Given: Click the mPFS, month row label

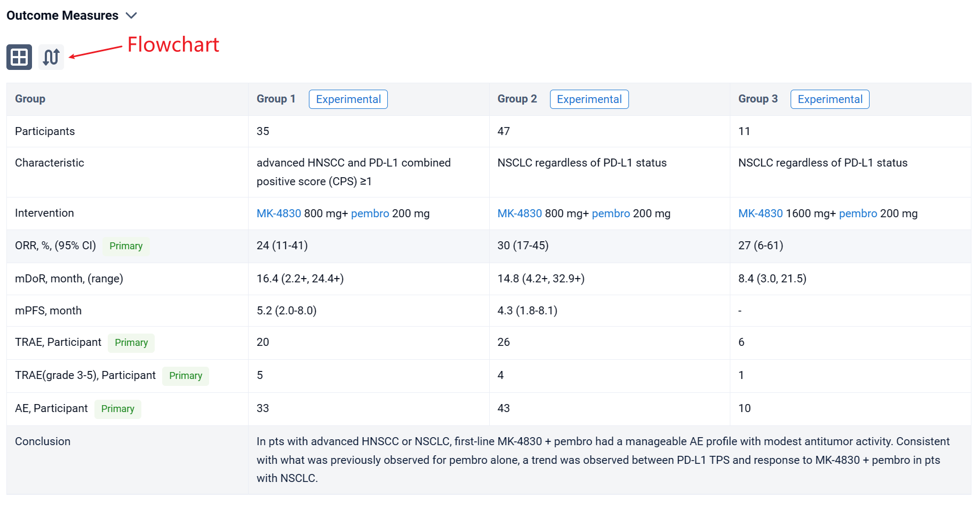Looking at the screenshot, I should 48,311.
